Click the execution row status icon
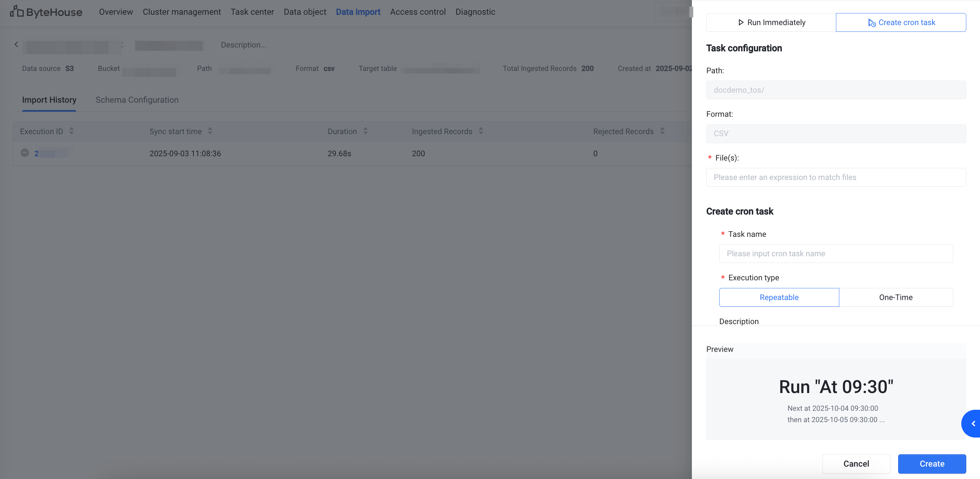 (x=25, y=153)
